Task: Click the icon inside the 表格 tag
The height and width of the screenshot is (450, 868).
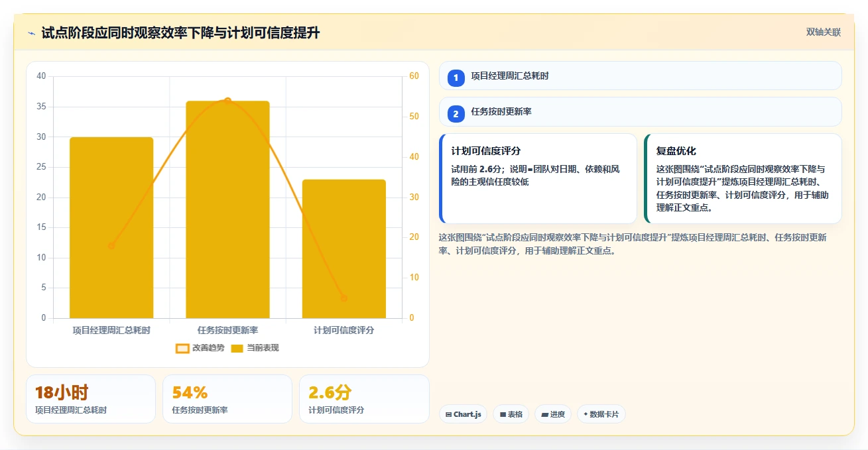Action: (503, 415)
